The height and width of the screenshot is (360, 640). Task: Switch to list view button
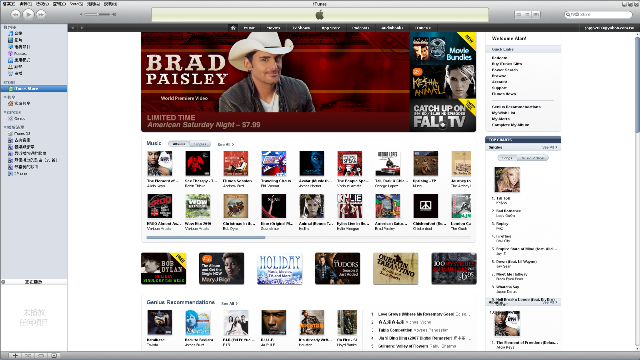pyautogui.click(x=519, y=14)
